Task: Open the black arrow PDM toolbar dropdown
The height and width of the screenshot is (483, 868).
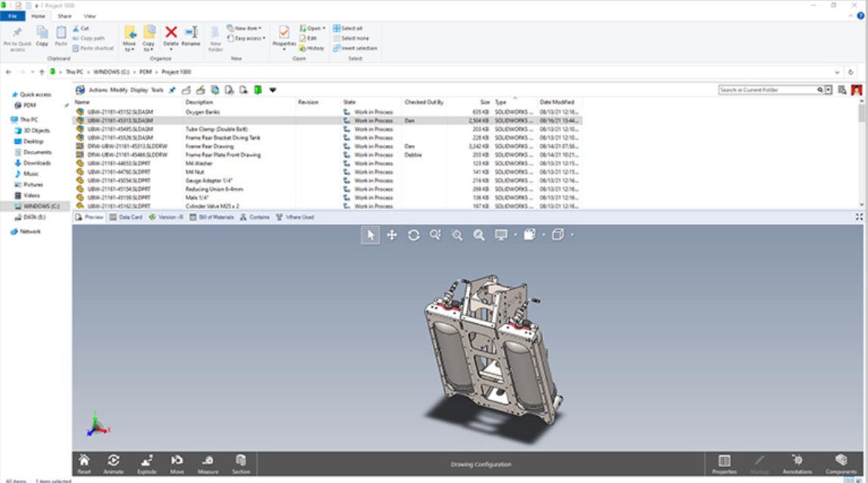Action: 273,90
